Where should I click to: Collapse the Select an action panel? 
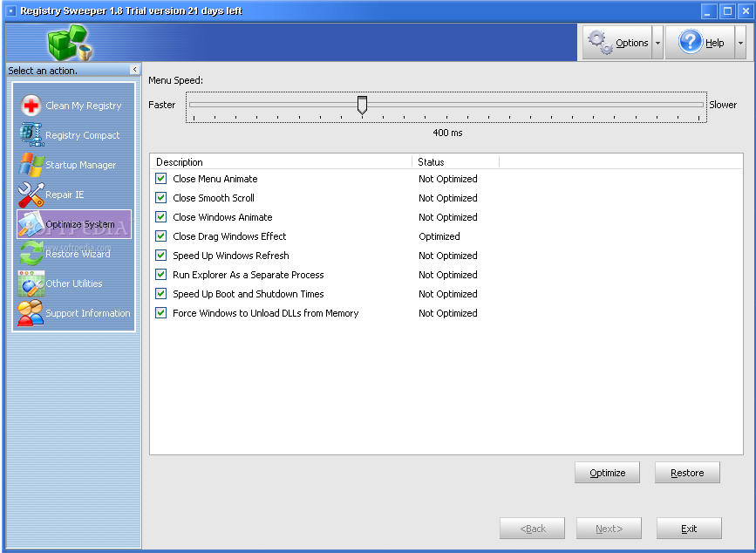(135, 70)
